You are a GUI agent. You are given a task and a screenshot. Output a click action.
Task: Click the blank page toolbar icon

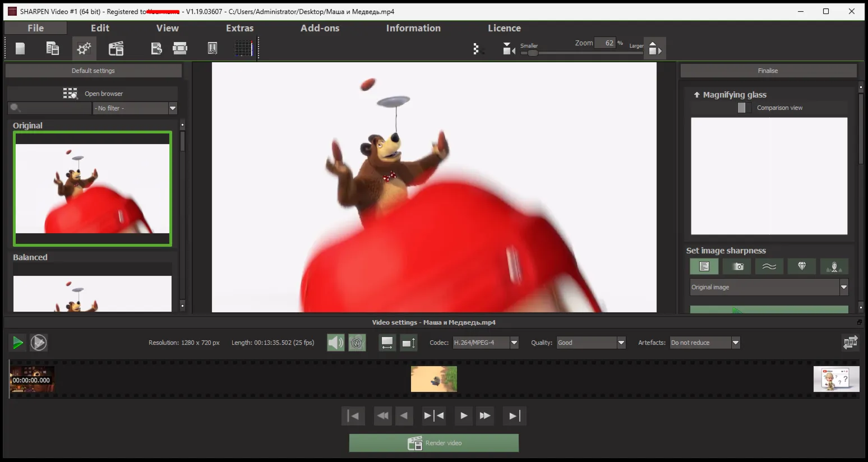(20, 49)
